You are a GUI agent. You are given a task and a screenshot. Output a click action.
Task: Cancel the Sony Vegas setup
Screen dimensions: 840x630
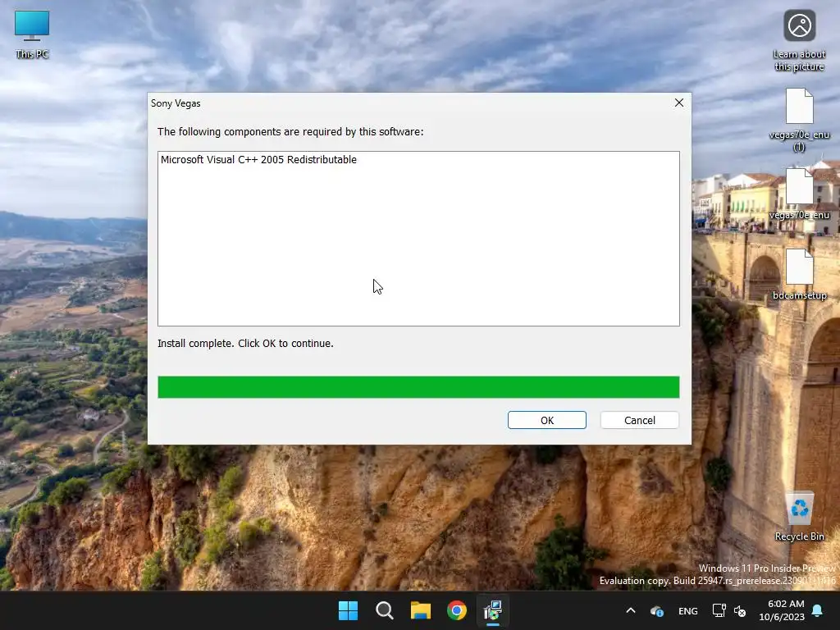pos(639,420)
